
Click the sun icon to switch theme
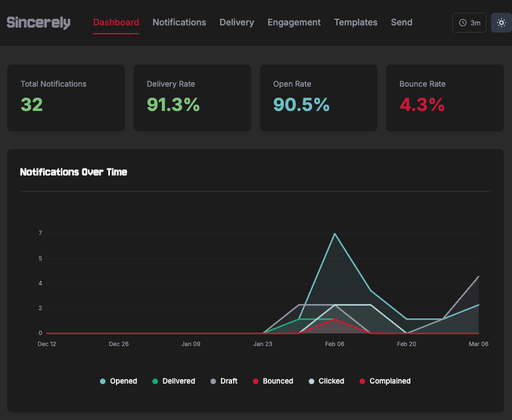pos(501,23)
